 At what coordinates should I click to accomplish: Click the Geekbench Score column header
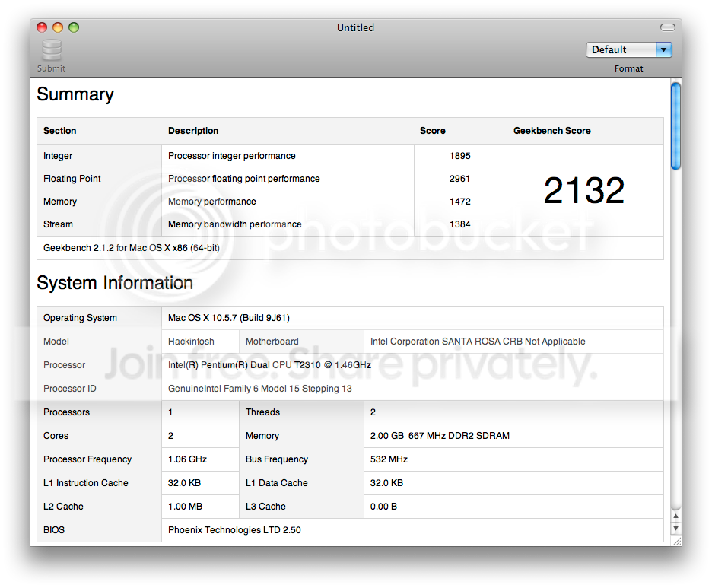[x=551, y=131]
